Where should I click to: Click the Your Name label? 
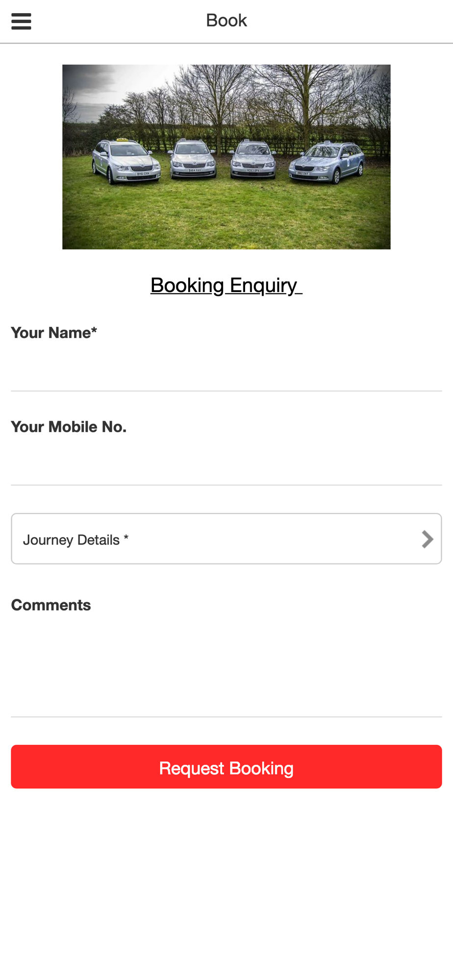pos(54,333)
